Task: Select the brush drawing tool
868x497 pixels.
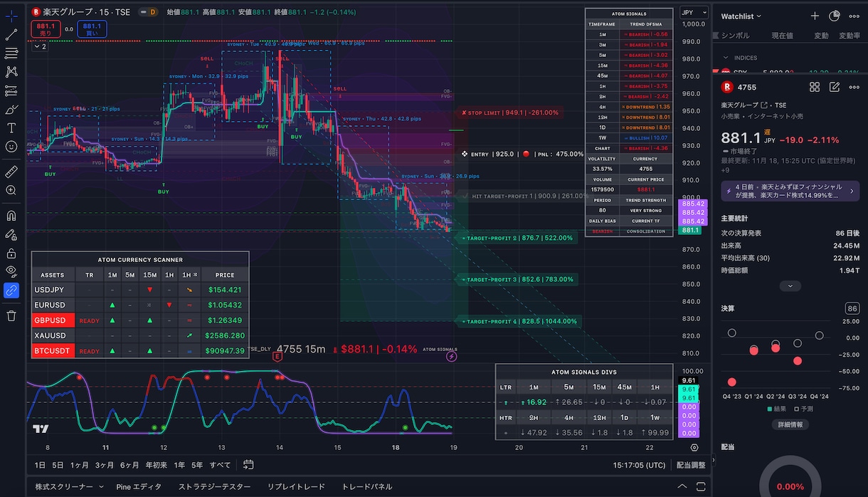Action: [x=11, y=110]
